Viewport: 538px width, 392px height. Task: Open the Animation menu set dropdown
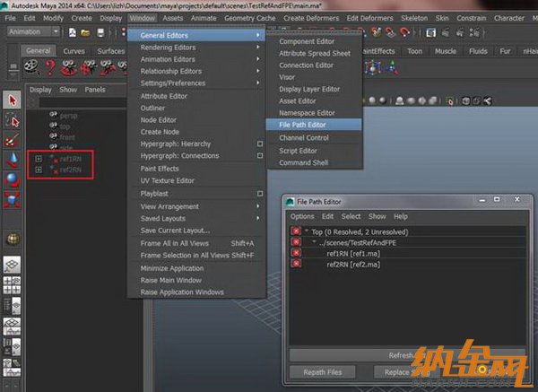(33, 32)
